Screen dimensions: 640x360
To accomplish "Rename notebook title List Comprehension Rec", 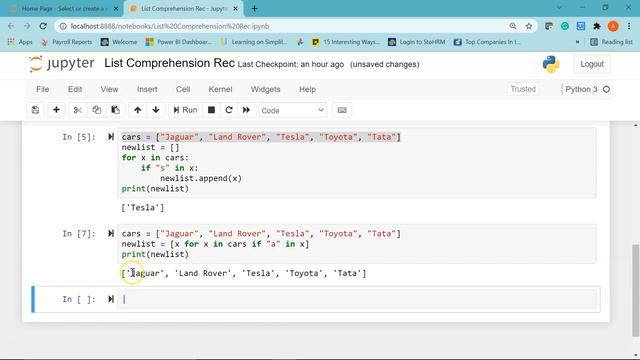I will (169, 63).
